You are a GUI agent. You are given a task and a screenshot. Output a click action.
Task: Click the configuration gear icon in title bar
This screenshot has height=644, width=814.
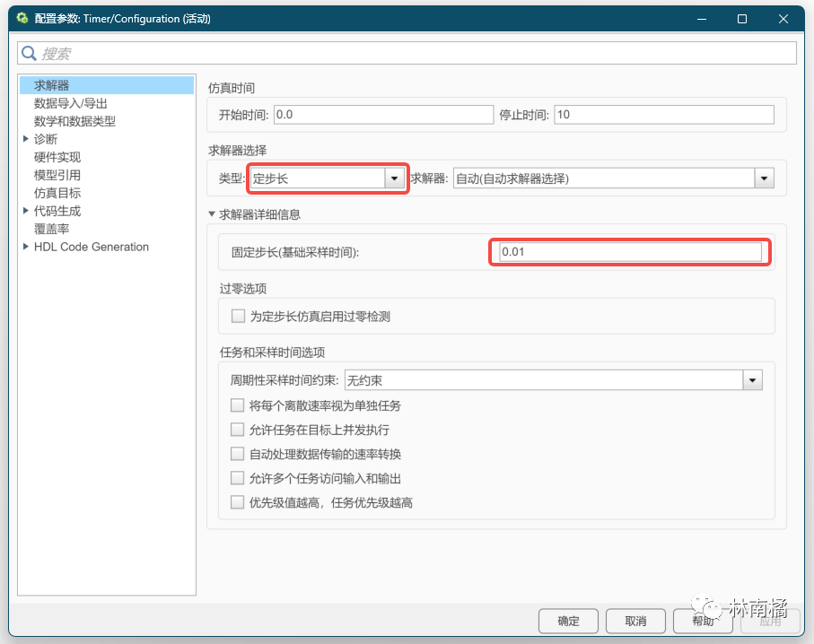pyautogui.click(x=22, y=18)
